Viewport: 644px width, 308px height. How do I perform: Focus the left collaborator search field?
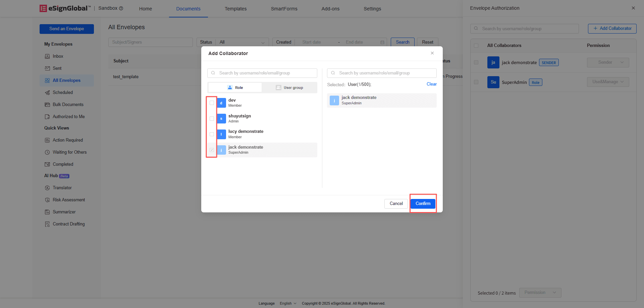265,73
